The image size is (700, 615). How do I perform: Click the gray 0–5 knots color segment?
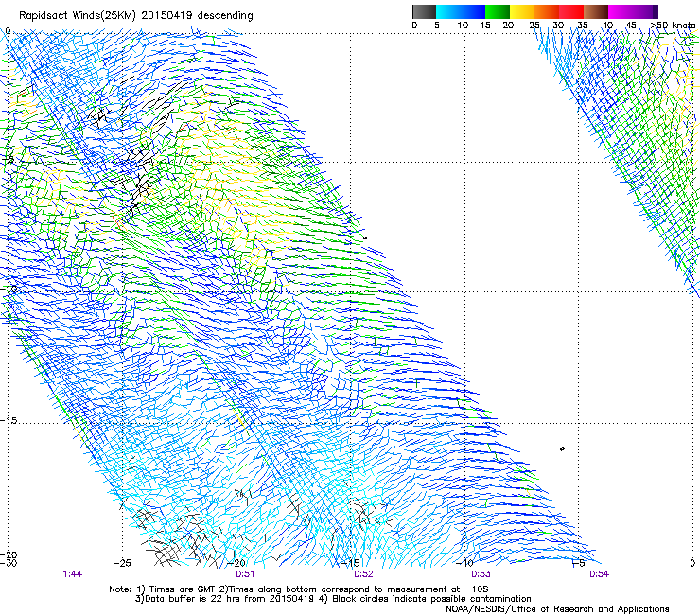point(424,11)
